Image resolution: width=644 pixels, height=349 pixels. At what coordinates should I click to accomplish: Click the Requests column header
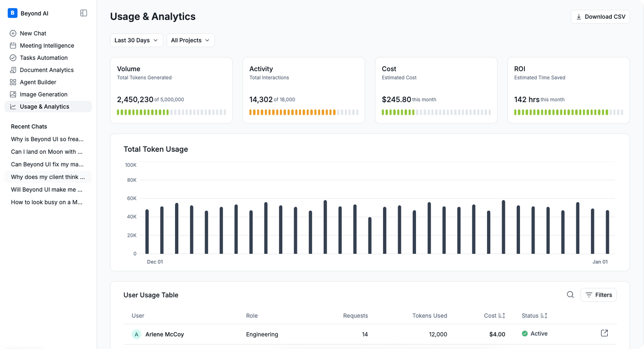[x=355, y=316]
